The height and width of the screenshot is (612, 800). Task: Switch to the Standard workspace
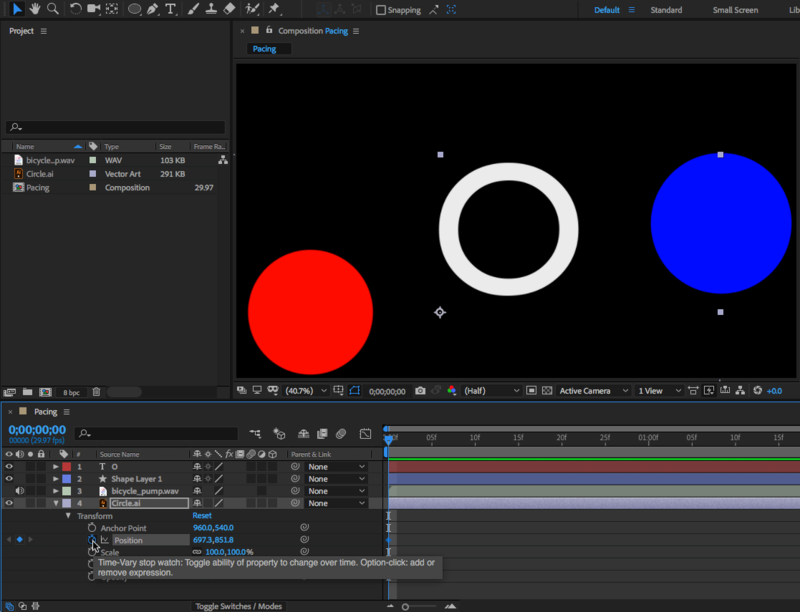(666, 10)
